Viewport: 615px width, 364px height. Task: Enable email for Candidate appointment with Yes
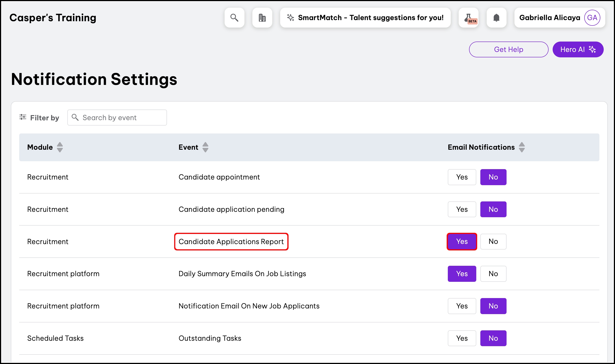tap(462, 177)
